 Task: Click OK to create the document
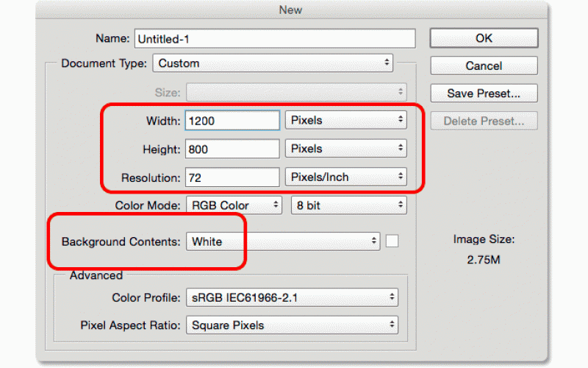pyautogui.click(x=484, y=38)
